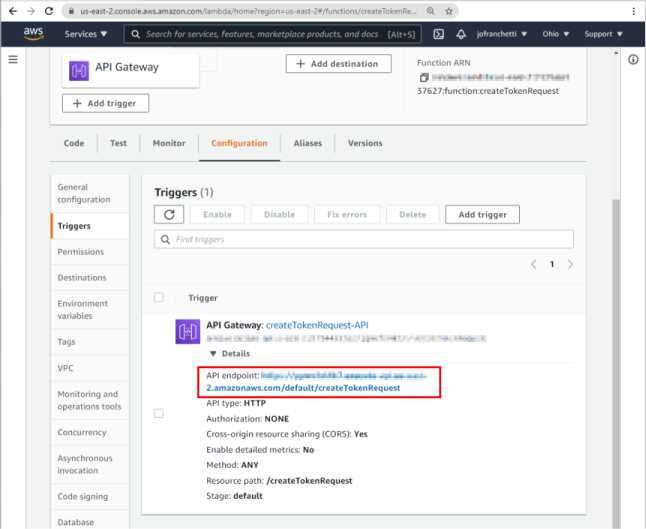Screen dimensions: 646x529
Task: Open Environment variables in sidebar
Action: coord(90,310)
